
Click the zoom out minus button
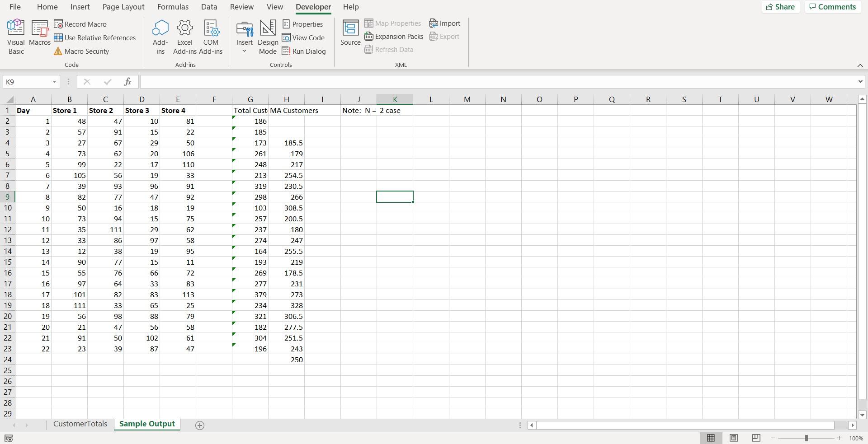[773, 438]
